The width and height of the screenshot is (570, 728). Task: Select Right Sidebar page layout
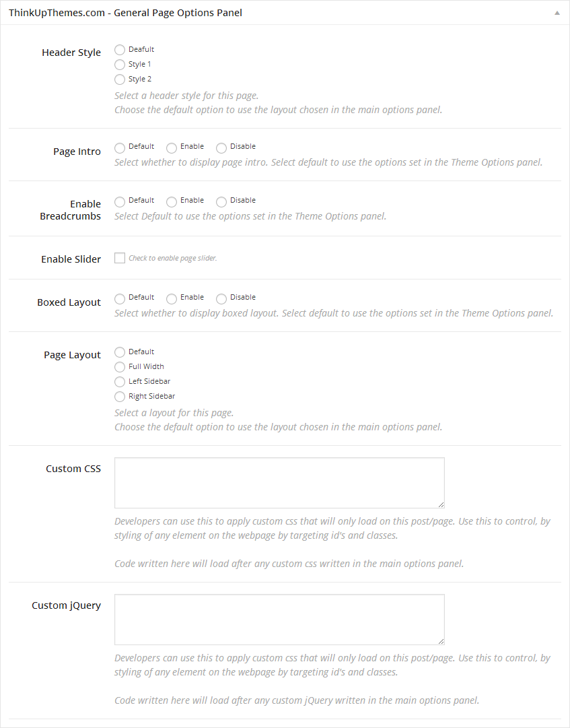click(120, 397)
